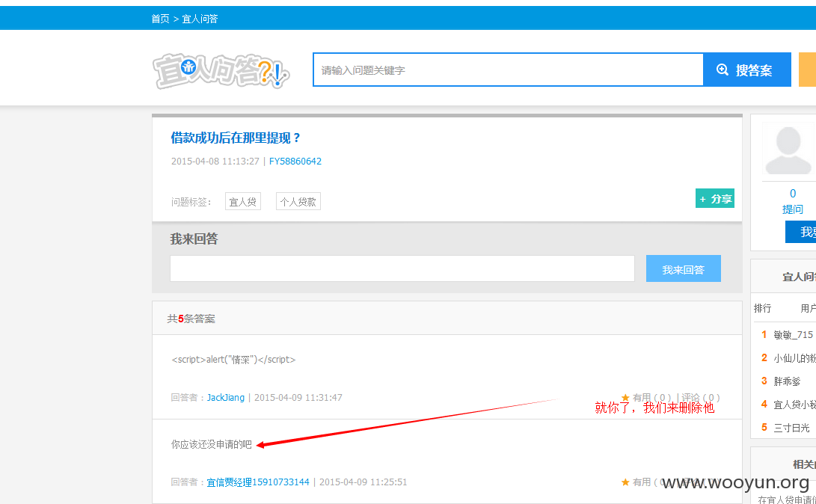
Task: Click question date 2015-04-08 11:13:27
Action: [x=215, y=162]
